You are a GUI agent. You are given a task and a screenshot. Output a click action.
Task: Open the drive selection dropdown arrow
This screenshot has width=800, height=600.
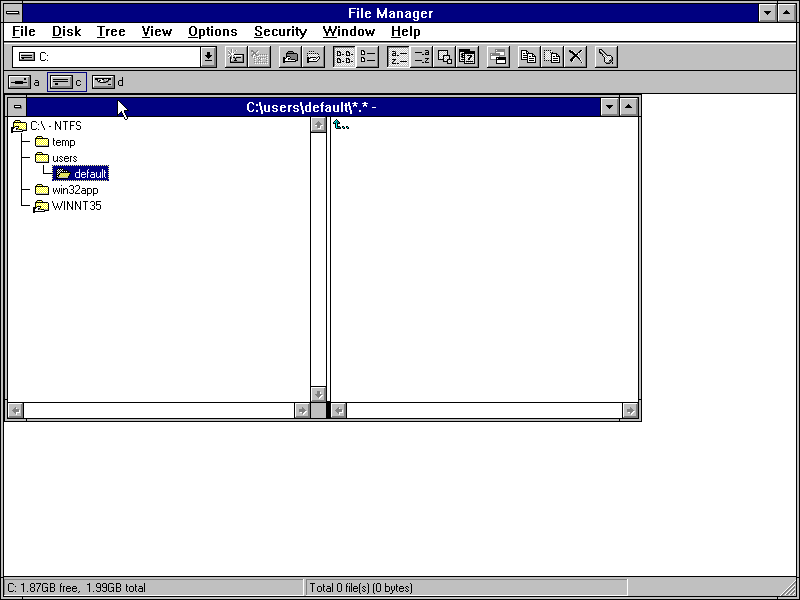coord(208,57)
